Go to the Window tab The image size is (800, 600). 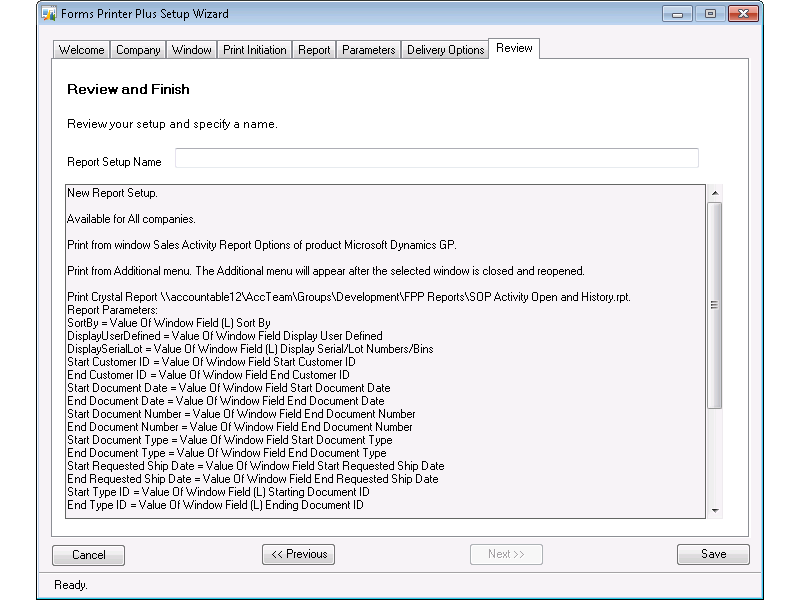(191, 50)
